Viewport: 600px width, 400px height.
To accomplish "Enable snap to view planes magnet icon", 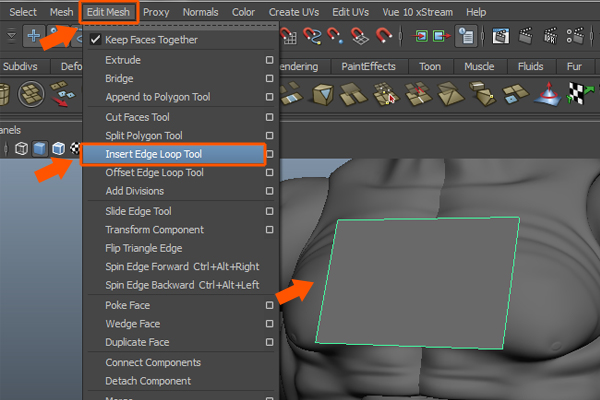I will [x=359, y=36].
